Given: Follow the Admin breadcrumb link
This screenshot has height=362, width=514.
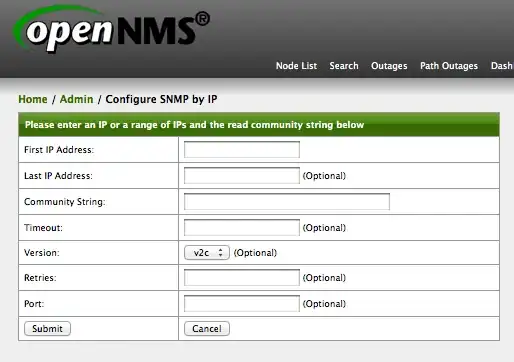Looking at the screenshot, I should pos(76,99).
